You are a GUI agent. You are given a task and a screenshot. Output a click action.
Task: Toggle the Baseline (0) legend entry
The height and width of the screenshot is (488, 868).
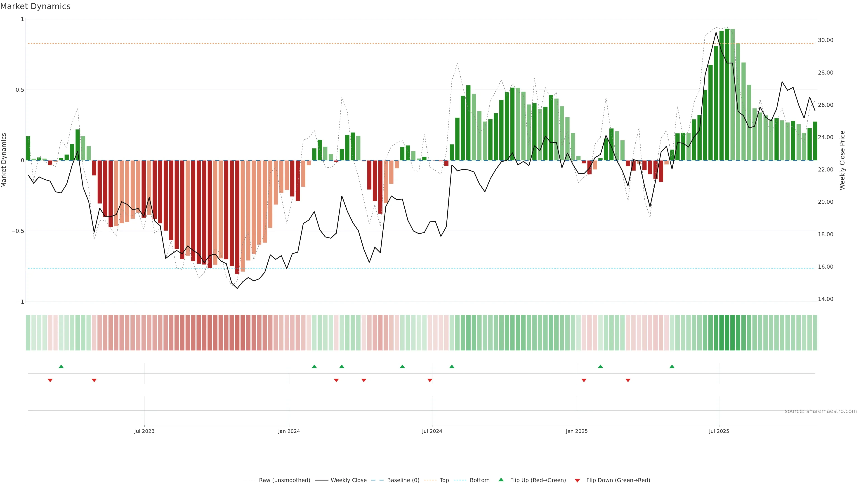click(x=403, y=480)
